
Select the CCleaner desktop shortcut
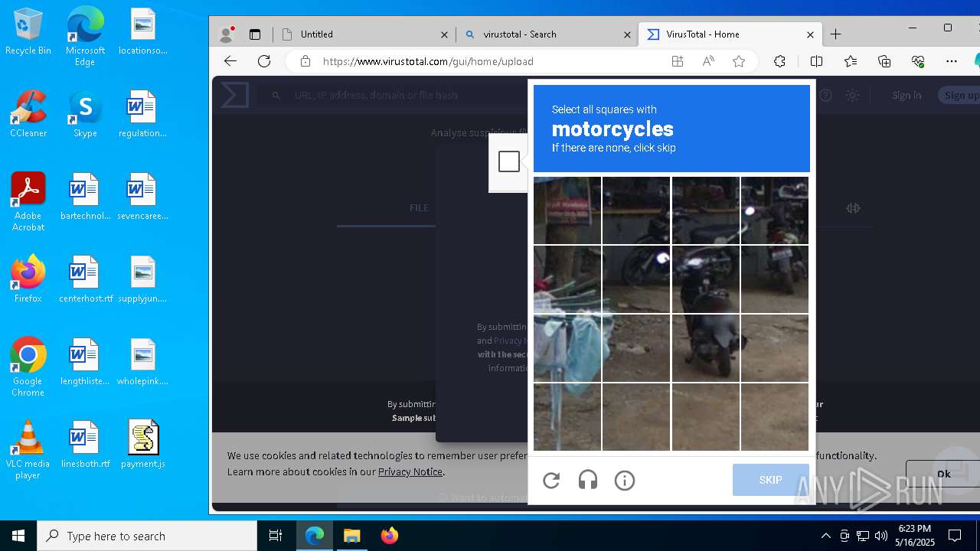28,114
